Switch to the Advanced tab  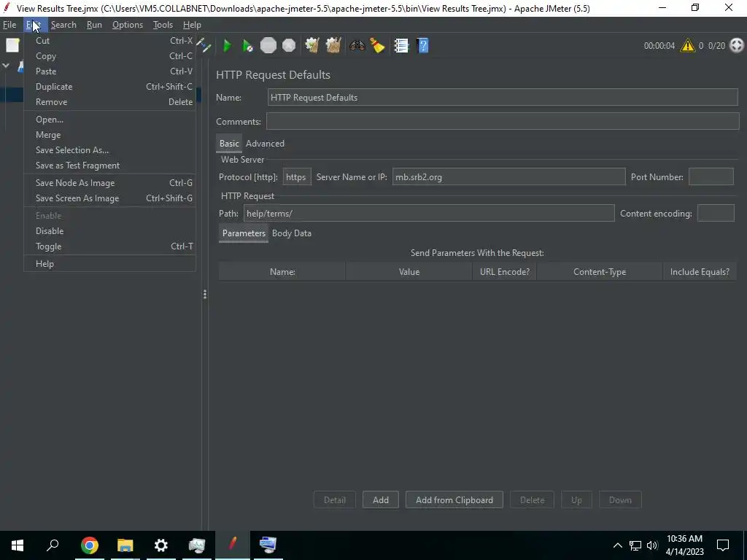[265, 144]
